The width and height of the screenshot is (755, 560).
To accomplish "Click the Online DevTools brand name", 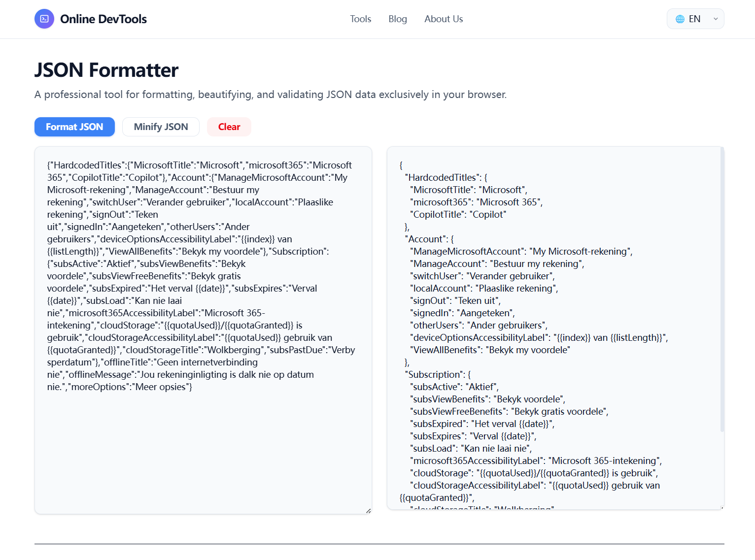I will tap(103, 19).
